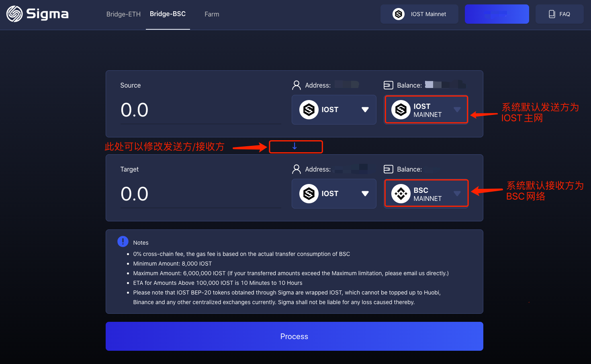This screenshot has width=591, height=364.
Task: Click the IOST logo in header network button
Action: pos(399,14)
